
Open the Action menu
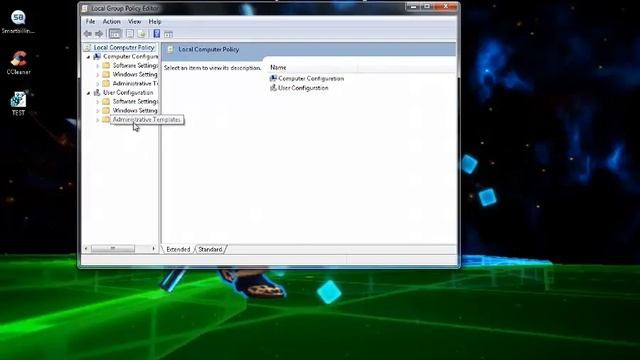[x=111, y=21]
